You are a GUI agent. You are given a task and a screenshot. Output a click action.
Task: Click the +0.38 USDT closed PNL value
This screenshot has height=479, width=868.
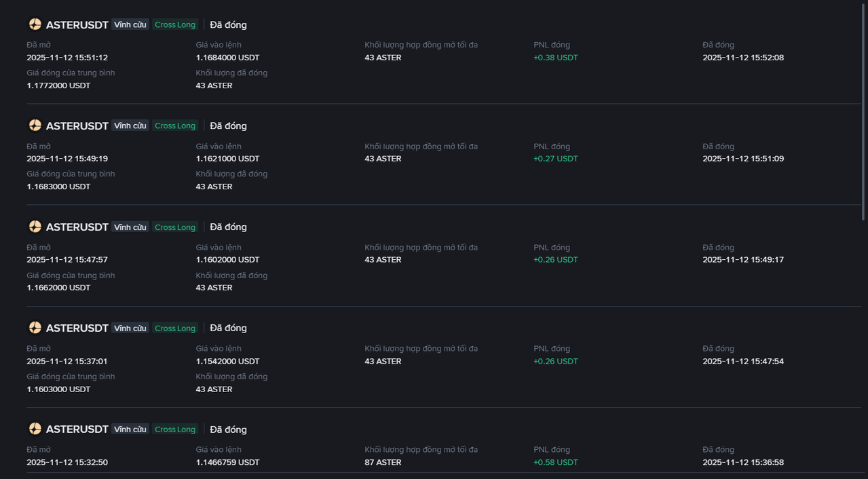pos(556,58)
